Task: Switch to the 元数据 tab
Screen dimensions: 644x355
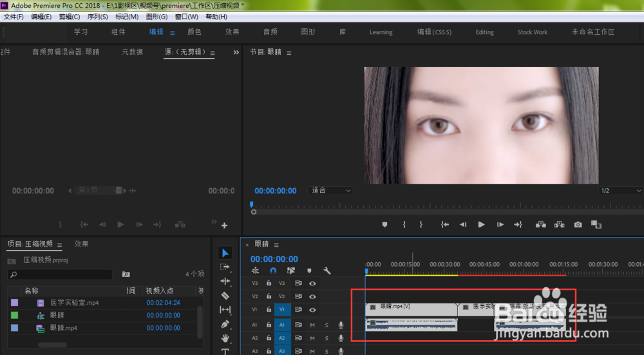Action: (132, 52)
